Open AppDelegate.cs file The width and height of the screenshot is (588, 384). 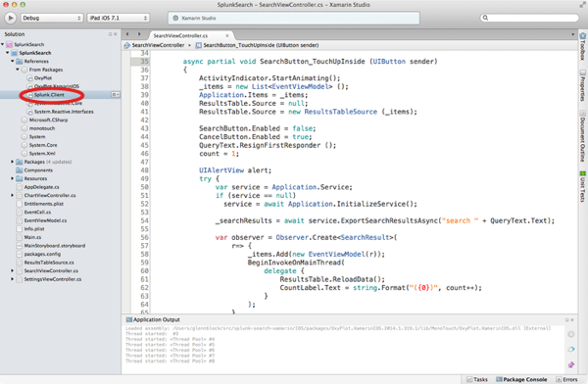(x=41, y=187)
